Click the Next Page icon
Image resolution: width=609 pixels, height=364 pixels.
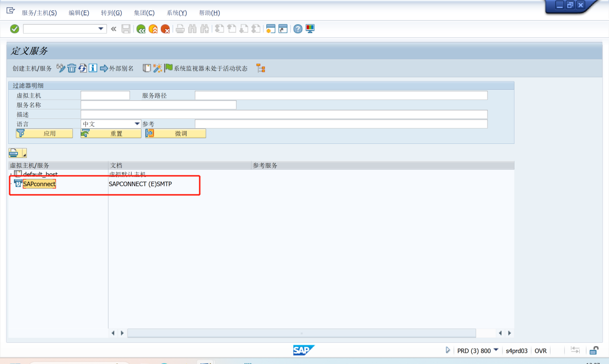[x=244, y=29]
